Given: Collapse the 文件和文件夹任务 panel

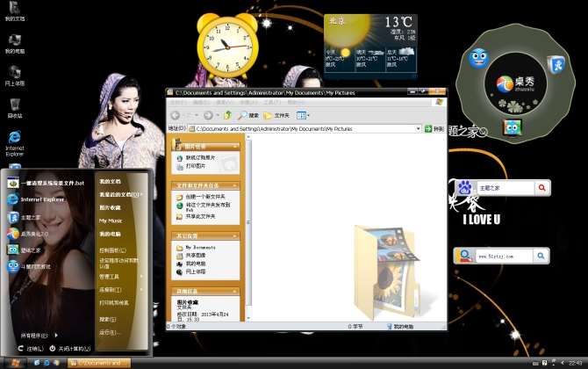Looking at the screenshot, I should (235, 185).
